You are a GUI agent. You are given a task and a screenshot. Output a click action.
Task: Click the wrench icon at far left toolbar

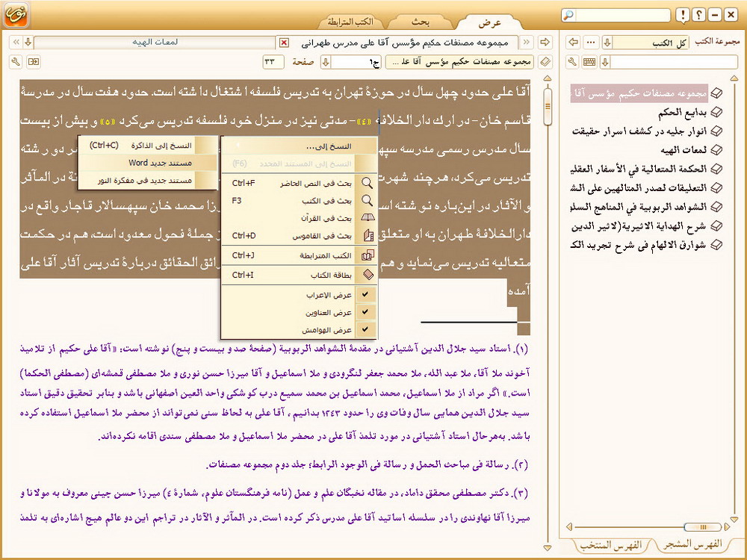(x=16, y=61)
